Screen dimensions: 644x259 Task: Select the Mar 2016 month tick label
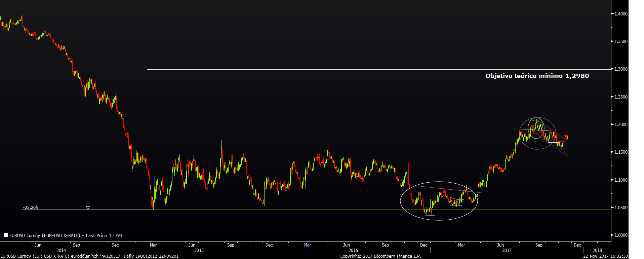(x=308, y=245)
